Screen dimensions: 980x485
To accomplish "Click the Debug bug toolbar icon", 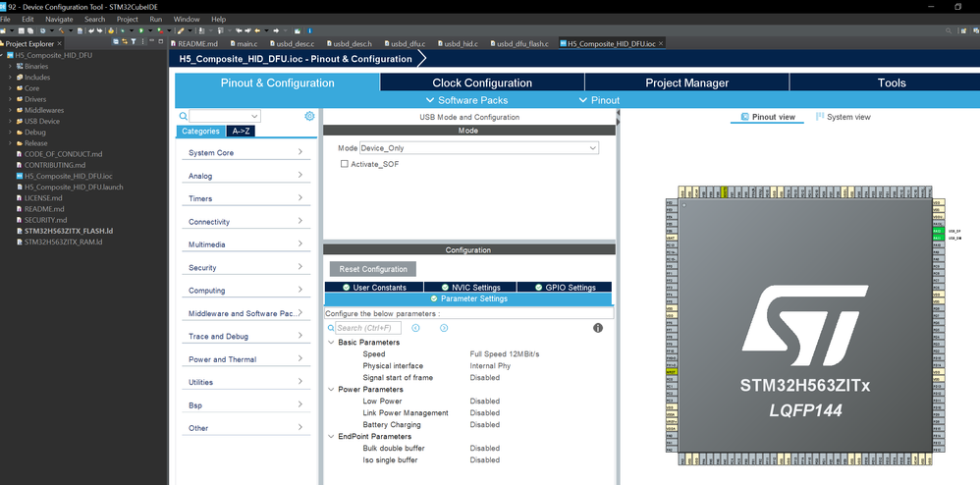I will [123, 30].
